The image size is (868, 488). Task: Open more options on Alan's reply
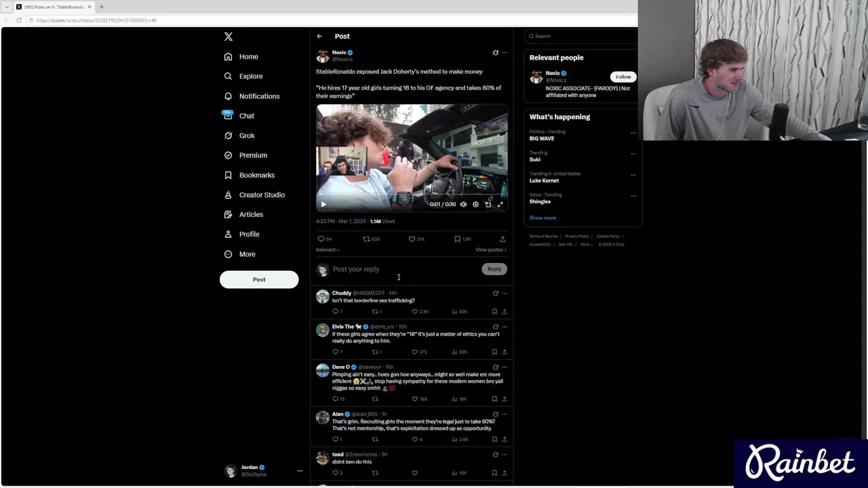pyautogui.click(x=504, y=414)
